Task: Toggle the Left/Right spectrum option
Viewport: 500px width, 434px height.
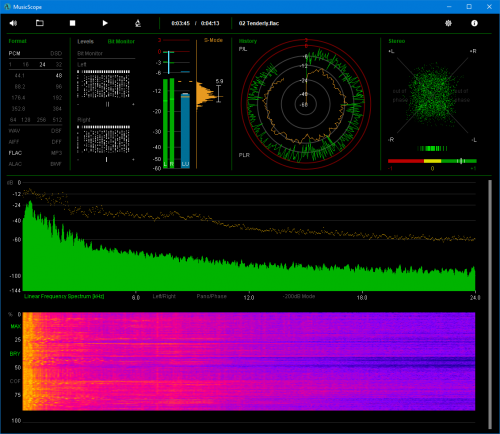Action: (x=164, y=296)
